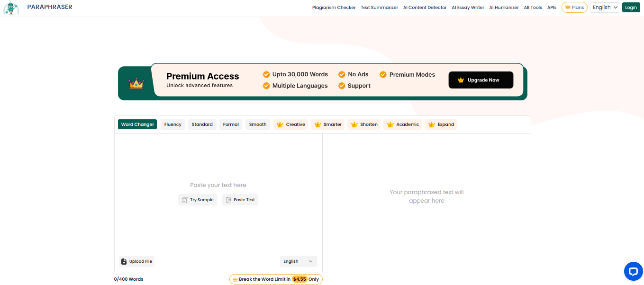This screenshot has width=644, height=285.
Task: Click the crown icon on Shorten mode
Action: click(x=354, y=125)
